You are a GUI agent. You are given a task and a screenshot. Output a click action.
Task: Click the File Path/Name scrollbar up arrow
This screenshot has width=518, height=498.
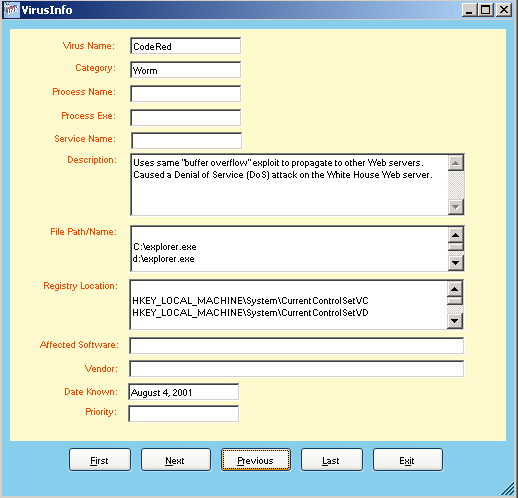click(x=456, y=235)
